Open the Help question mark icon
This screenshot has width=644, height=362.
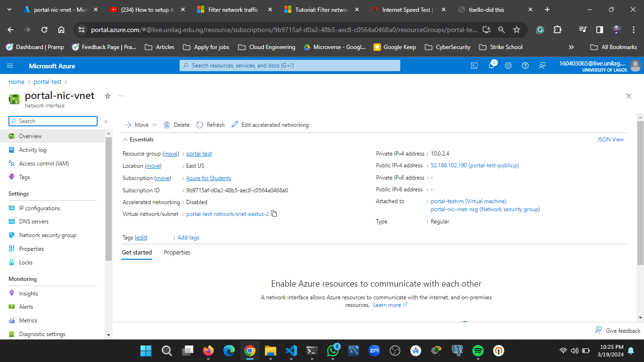point(525,66)
